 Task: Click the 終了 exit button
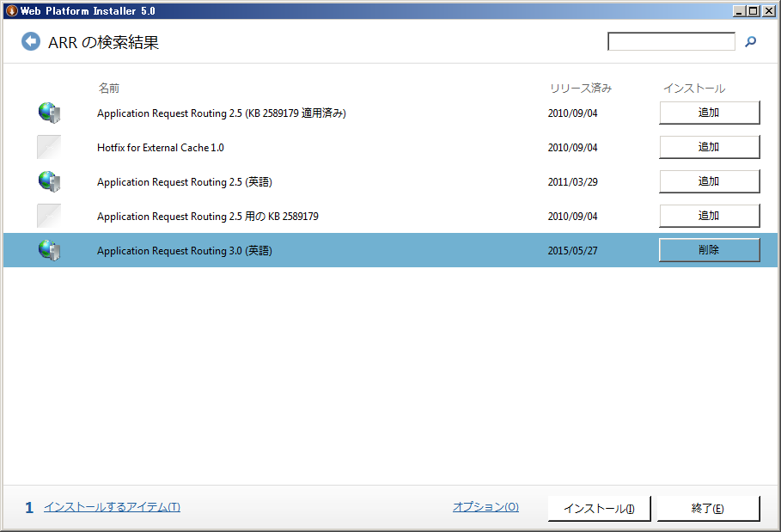pyautogui.click(x=708, y=509)
